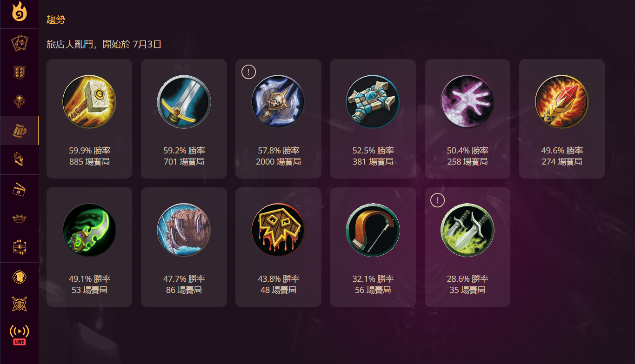Select the Shaman class card with 52.5% 勝率
Screen dimensions: 635x364
(373, 119)
